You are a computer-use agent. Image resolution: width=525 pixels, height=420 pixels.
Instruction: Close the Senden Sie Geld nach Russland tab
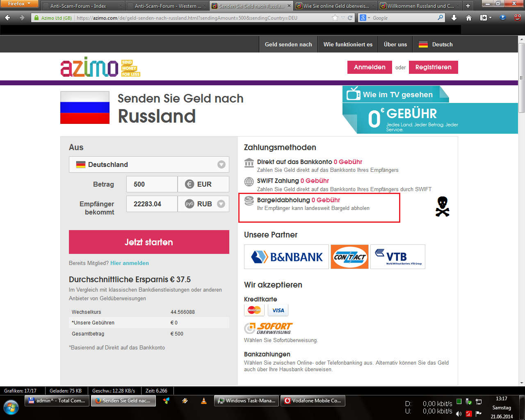289,6
